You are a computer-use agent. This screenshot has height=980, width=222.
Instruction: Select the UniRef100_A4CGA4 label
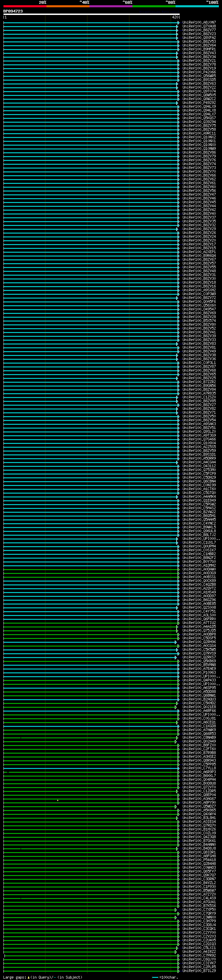(x=199, y=462)
